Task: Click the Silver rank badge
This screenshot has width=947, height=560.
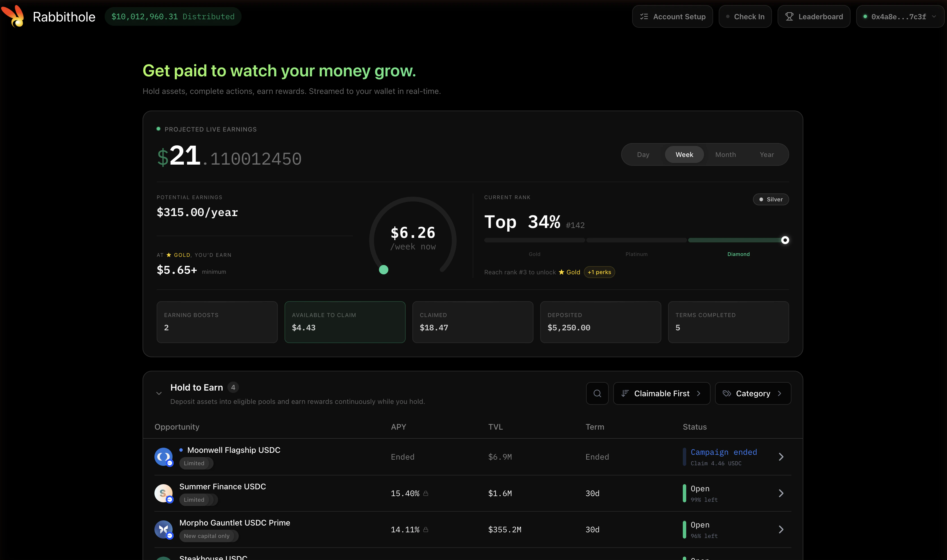Action: click(770, 199)
